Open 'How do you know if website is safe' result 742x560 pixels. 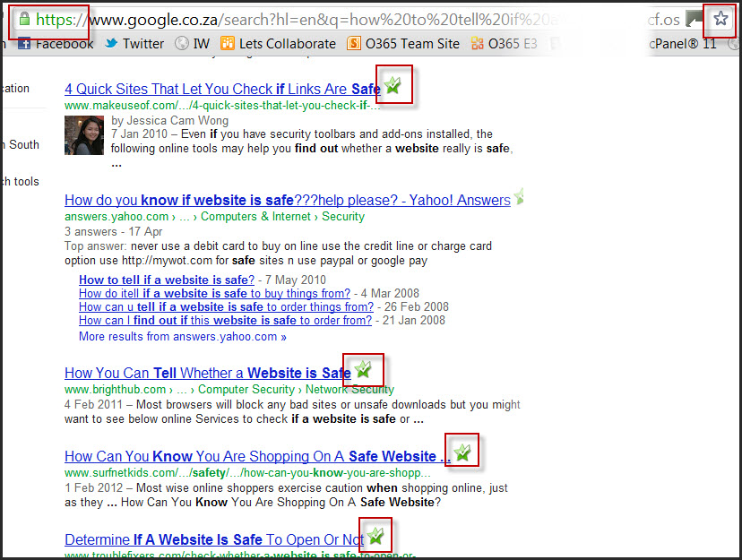click(287, 200)
